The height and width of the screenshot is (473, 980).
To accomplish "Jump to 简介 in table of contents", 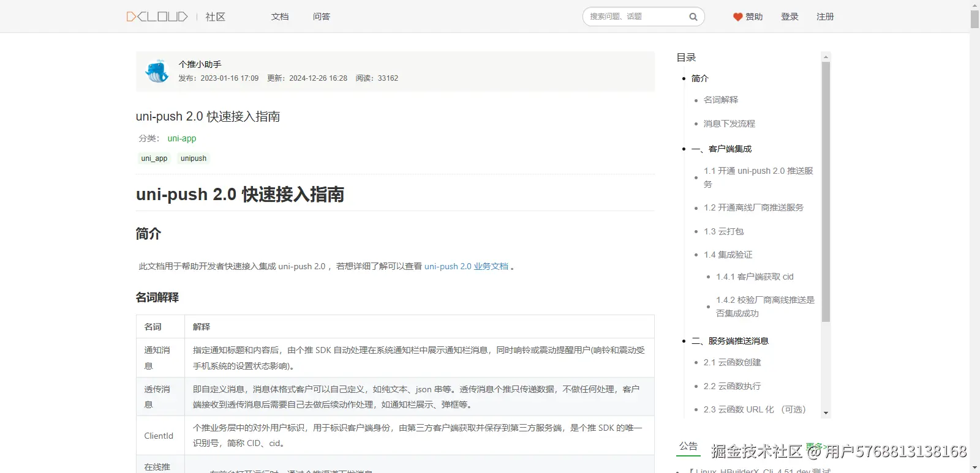I will tap(699, 78).
